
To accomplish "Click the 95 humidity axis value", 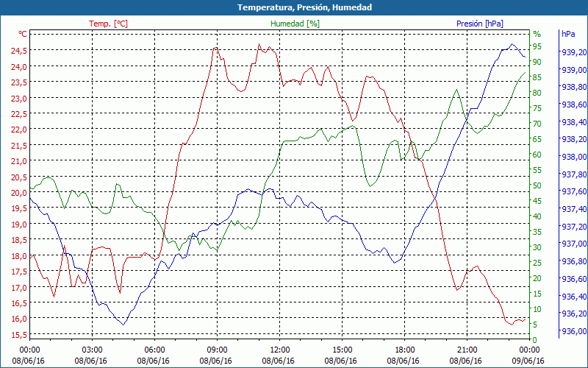I will (x=537, y=46).
